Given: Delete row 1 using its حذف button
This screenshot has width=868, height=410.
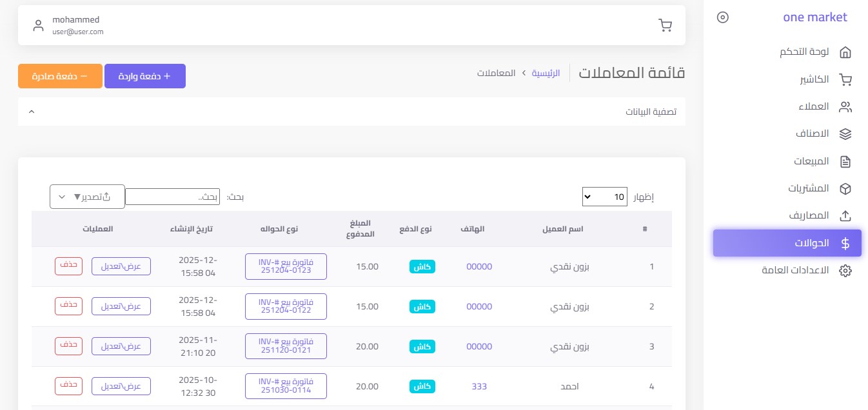Looking at the screenshot, I should pyautogui.click(x=68, y=266).
